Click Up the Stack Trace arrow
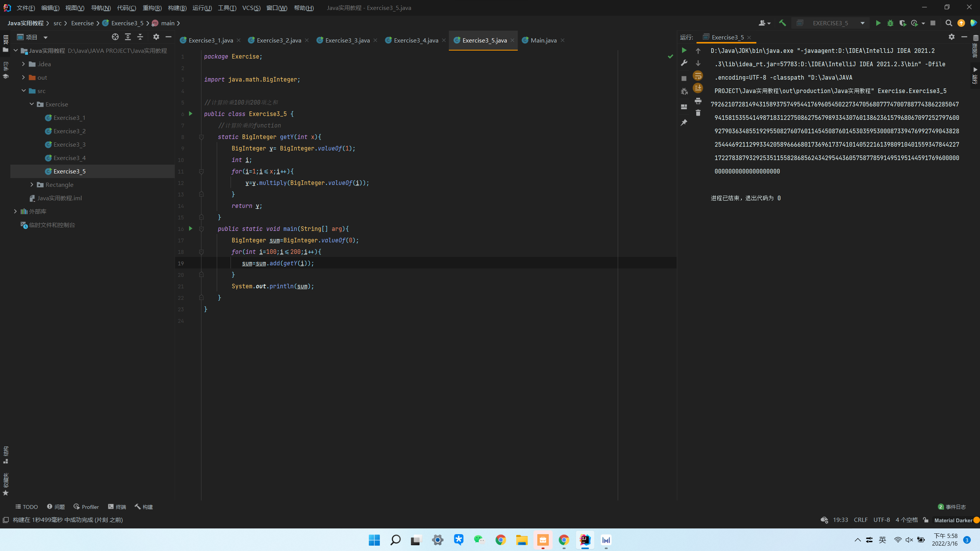The height and width of the screenshot is (551, 980). pyautogui.click(x=698, y=51)
